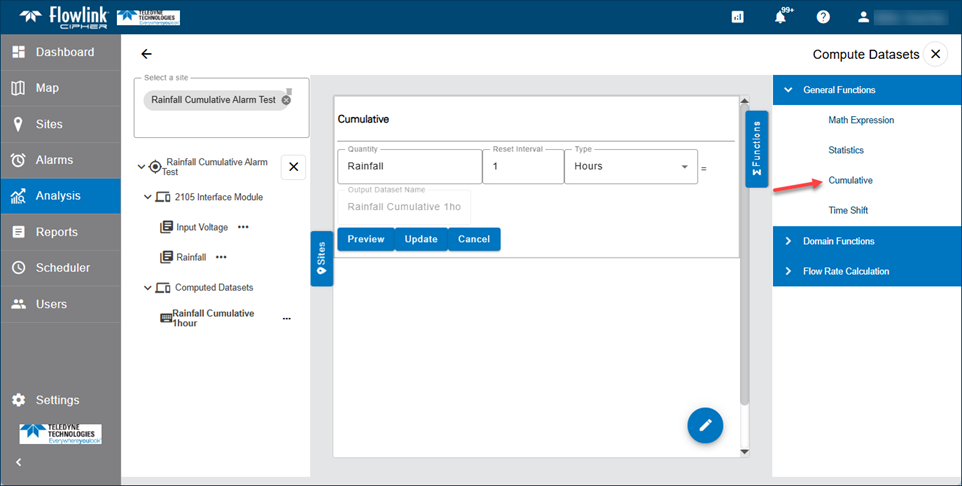This screenshot has width=962, height=486.
Task: Click the chart icon in top bar
Action: pyautogui.click(x=738, y=17)
